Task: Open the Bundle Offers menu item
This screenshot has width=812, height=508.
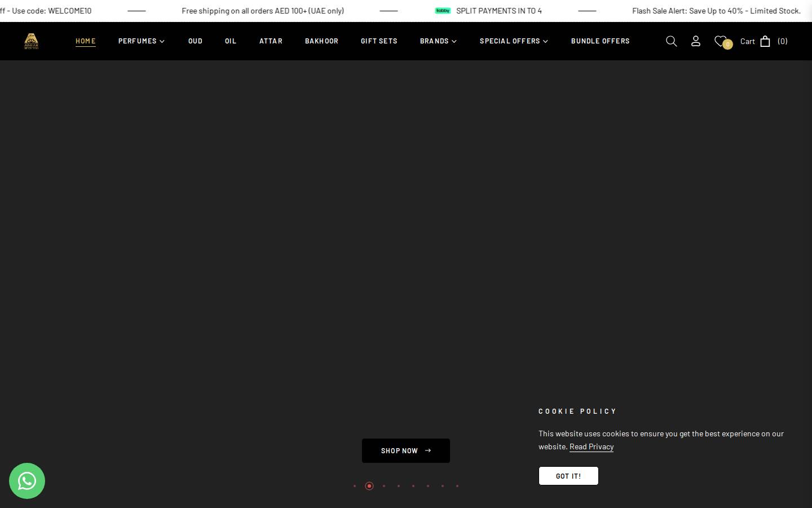Action: click(600, 41)
